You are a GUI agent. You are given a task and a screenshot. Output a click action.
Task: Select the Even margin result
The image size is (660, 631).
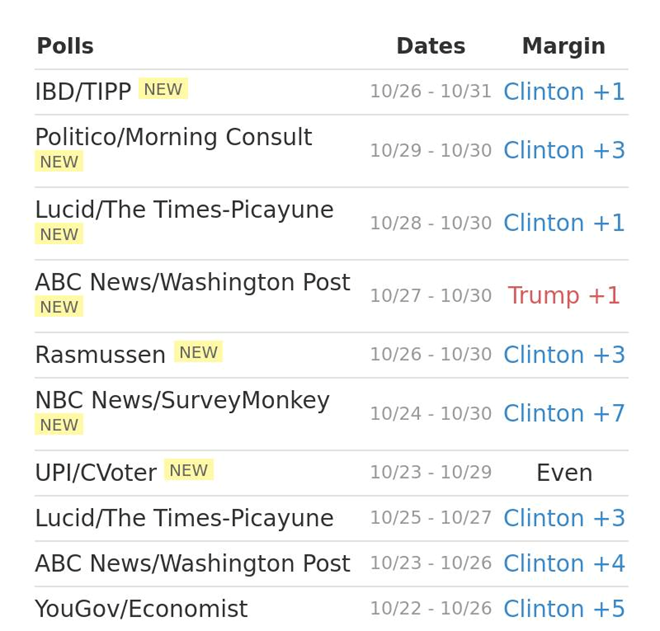[x=564, y=473]
